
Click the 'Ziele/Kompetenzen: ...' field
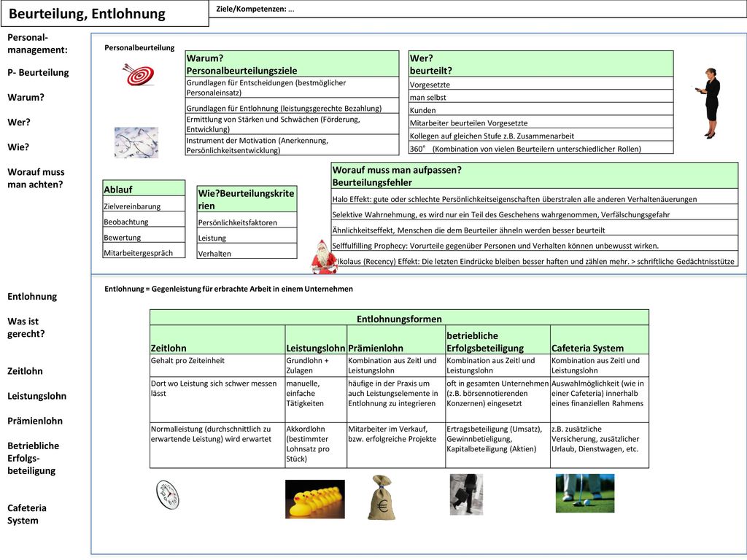(478, 9)
